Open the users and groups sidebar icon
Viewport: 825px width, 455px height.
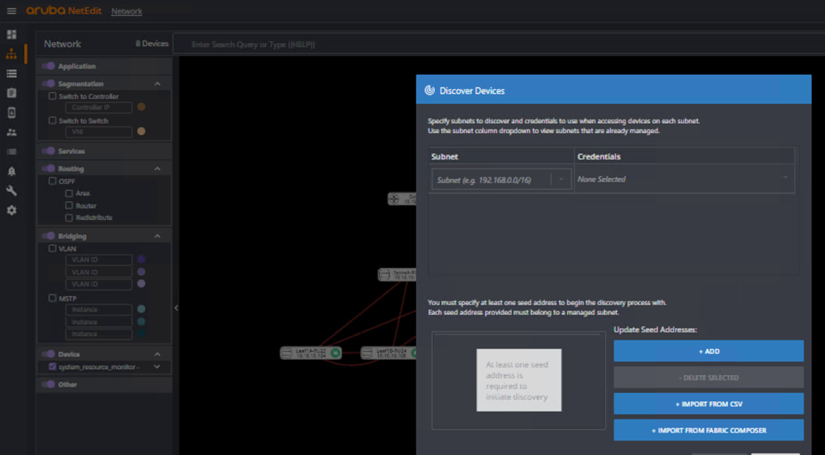pos(12,132)
